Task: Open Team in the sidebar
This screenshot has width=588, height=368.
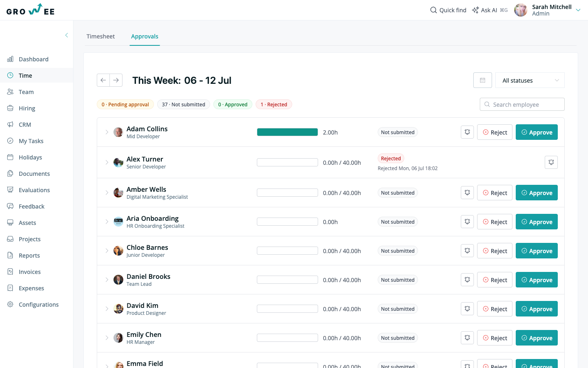Action: 37,92
